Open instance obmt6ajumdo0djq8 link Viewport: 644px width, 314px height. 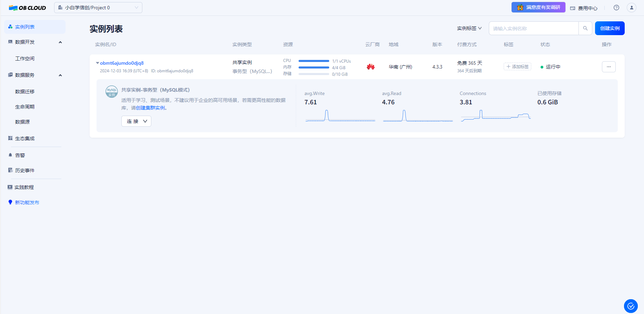click(x=122, y=63)
